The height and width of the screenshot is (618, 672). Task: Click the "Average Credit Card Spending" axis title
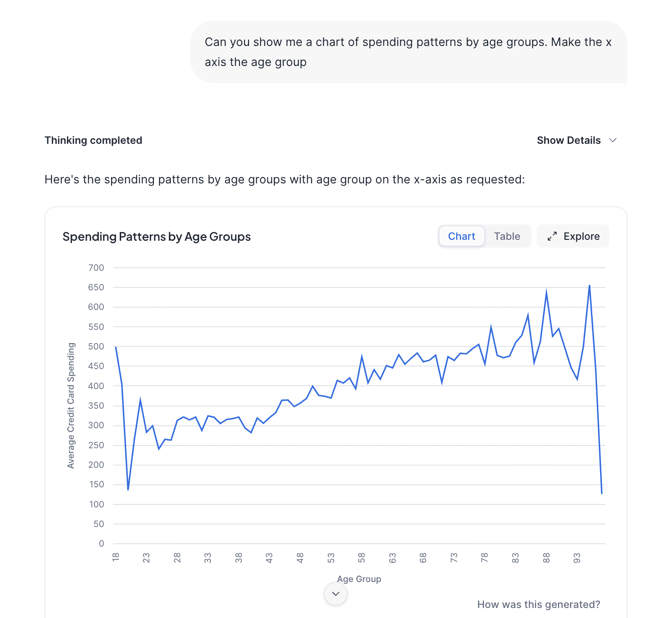(x=71, y=405)
